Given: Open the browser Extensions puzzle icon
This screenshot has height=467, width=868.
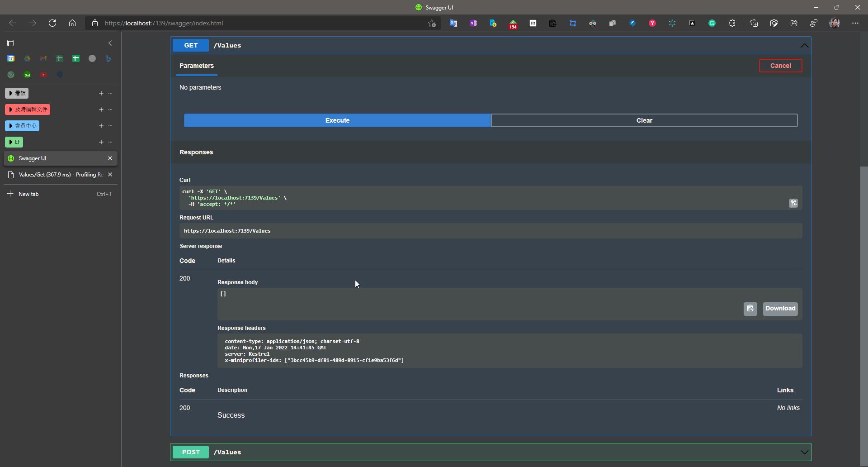Looking at the screenshot, I should pyautogui.click(x=732, y=23).
